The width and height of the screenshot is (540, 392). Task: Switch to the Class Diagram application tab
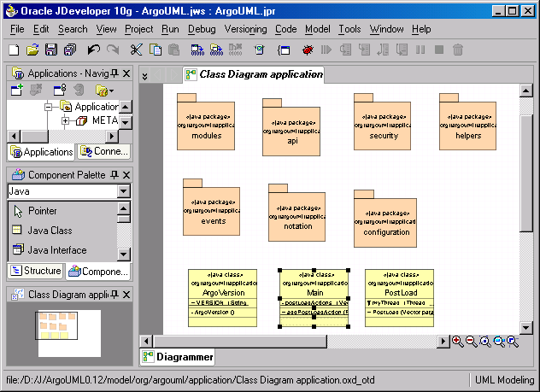point(254,74)
